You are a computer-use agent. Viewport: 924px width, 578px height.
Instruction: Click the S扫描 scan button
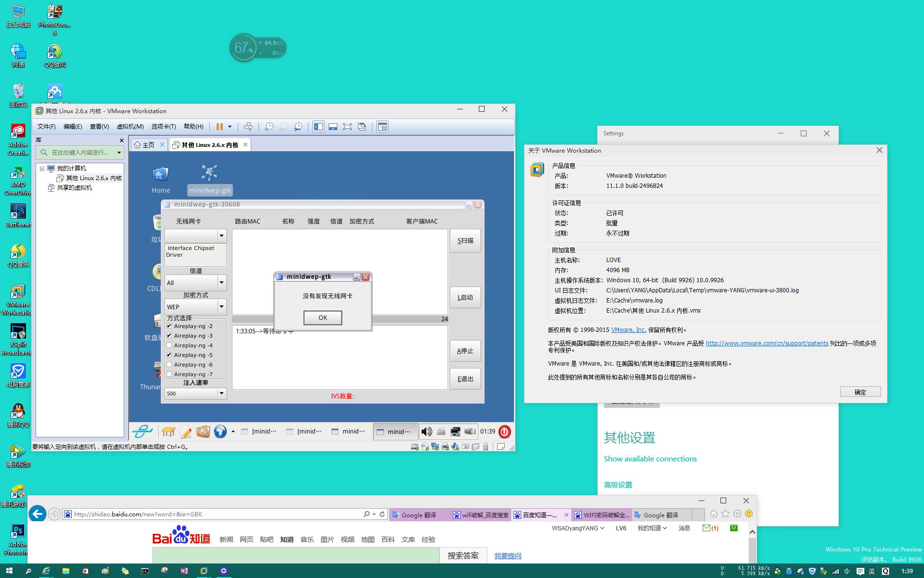click(465, 241)
